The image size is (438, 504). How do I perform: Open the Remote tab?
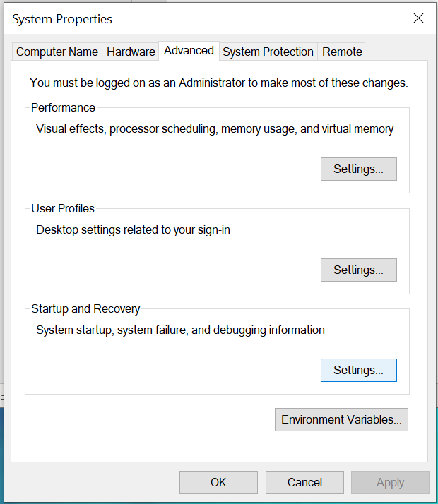click(342, 52)
